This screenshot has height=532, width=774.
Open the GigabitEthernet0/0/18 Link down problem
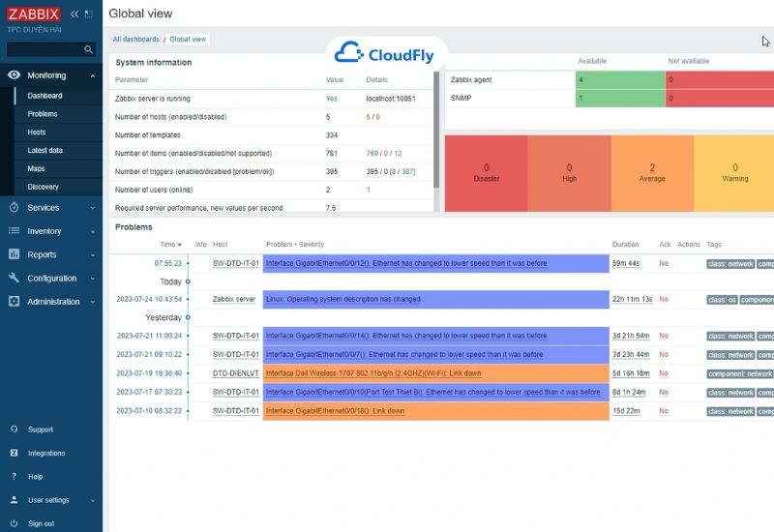point(335,410)
